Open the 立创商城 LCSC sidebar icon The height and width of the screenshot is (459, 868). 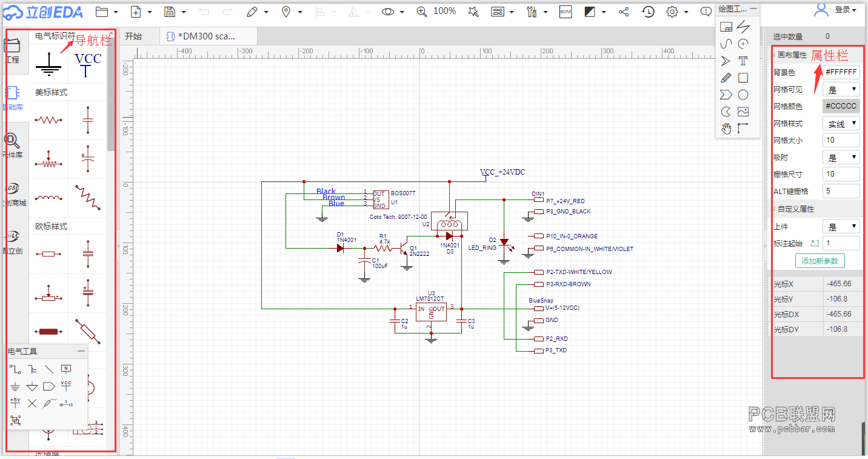pyautogui.click(x=13, y=194)
